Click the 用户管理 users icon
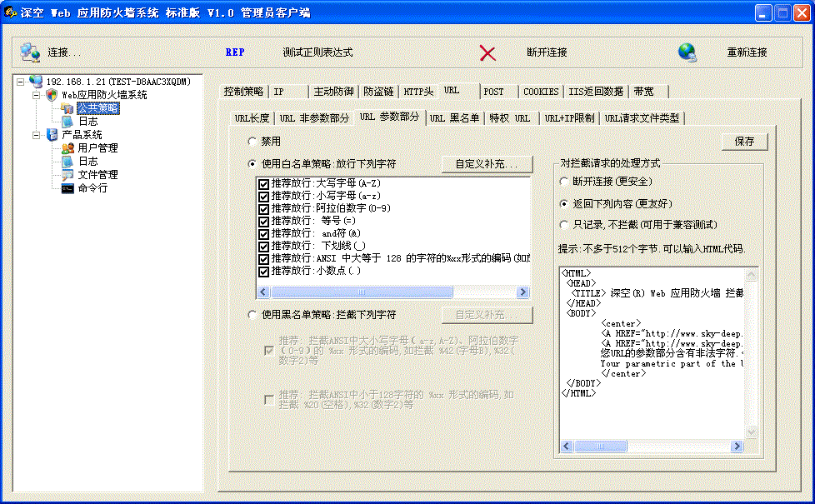Screen dimensions: 815x504 click(67, 148)
